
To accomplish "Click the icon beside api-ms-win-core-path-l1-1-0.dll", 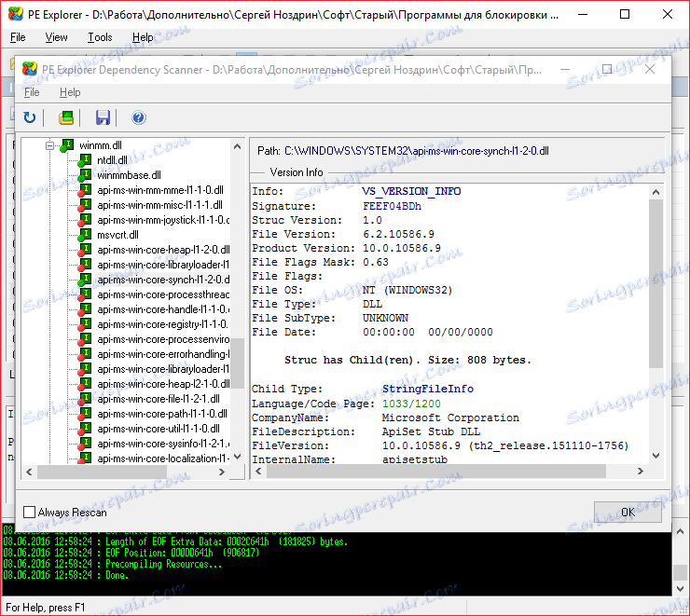I will coord(85,414).
